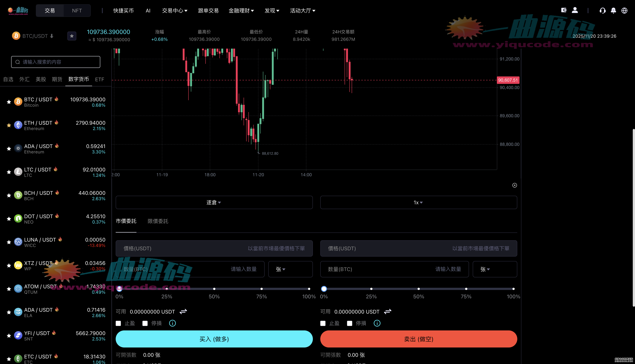Click the transfer swap icon next to 可用 balance
This screenshot has width=635, height=364.
click(183, 311)
